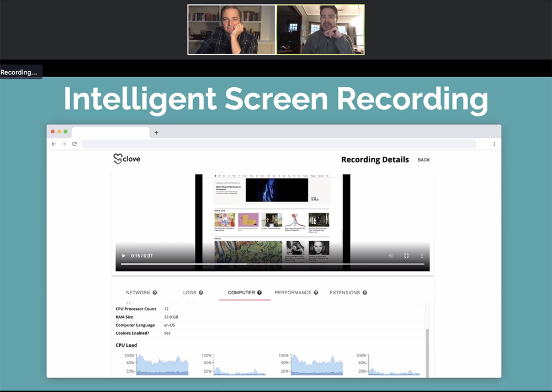Click the details panel vertical scrollbar
The width and height of the screenshot is (552, 392).
[x=427, y=353]
